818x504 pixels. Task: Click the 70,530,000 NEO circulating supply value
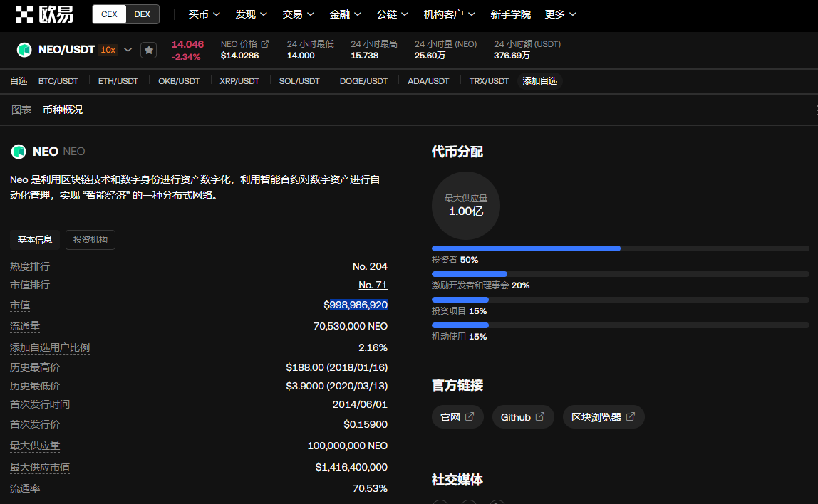pos(351,326)
